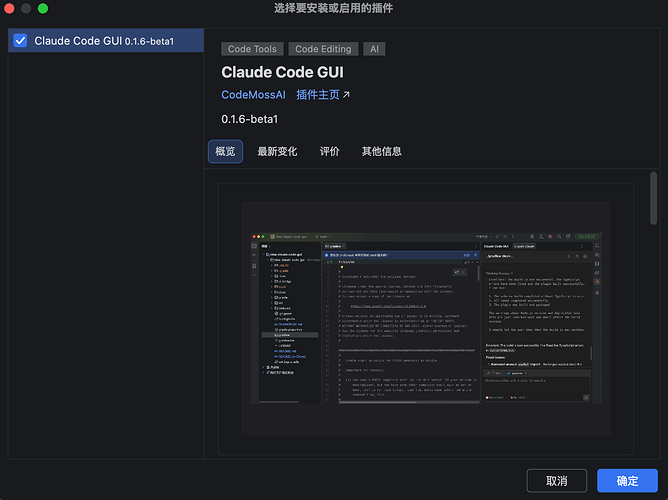Click the green zoom window button
Viewport: 668px width, 500px height.
[43, 9]
